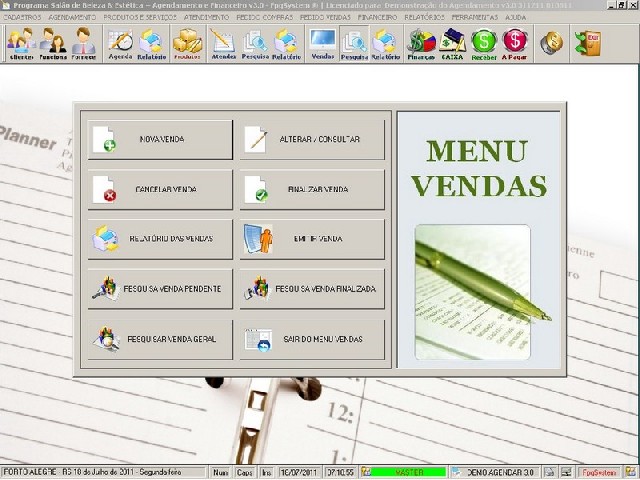Click the PESQUISA VENDA FINALIZADA button
640x480 pixels.
pyautogui.click(x=312, y=289)
